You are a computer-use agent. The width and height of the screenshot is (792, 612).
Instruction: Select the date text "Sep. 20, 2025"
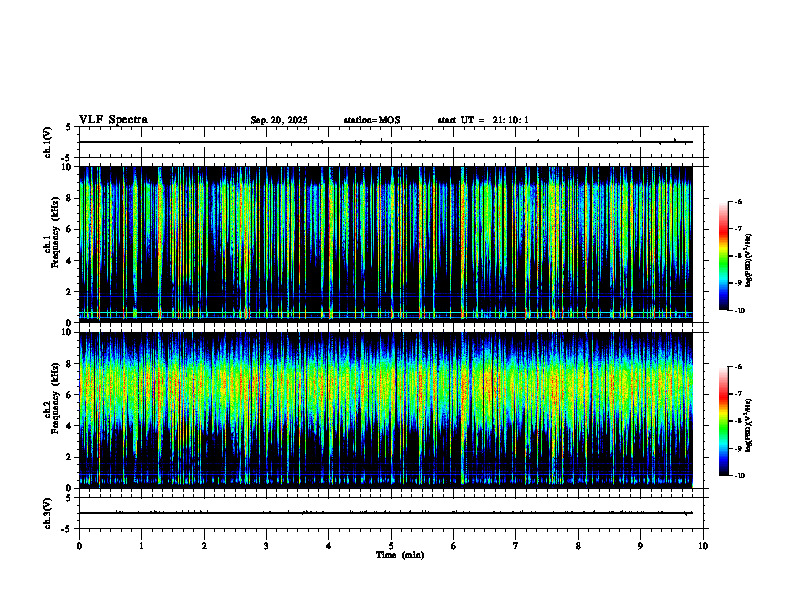(x=279, y=120)
